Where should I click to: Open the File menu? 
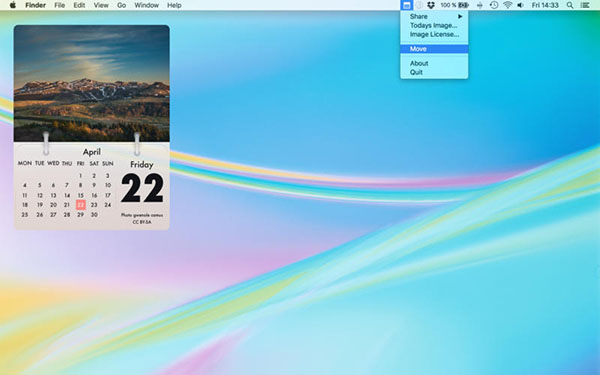coord(59,5)
